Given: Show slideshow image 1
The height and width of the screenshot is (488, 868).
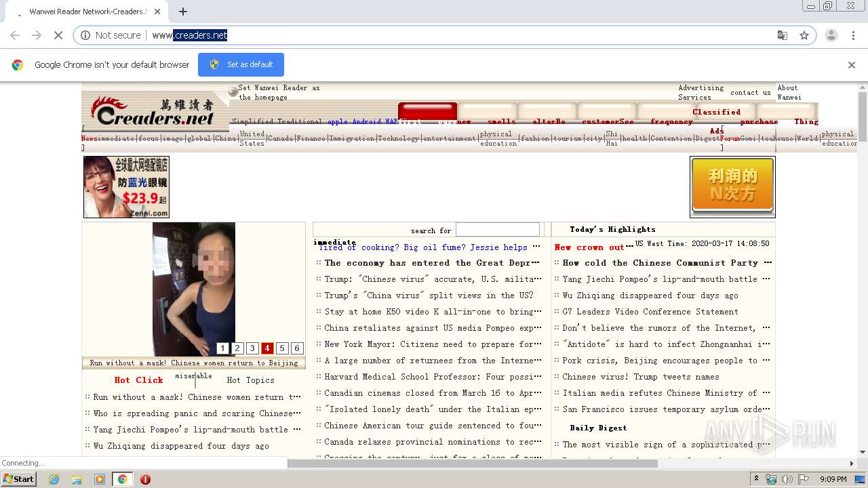Looking at the screenshot, I should [x=222, y=348].
